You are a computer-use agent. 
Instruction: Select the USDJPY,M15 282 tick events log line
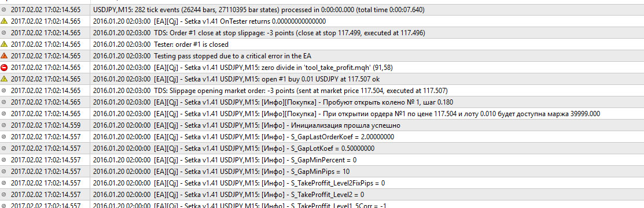coord(259,9)
